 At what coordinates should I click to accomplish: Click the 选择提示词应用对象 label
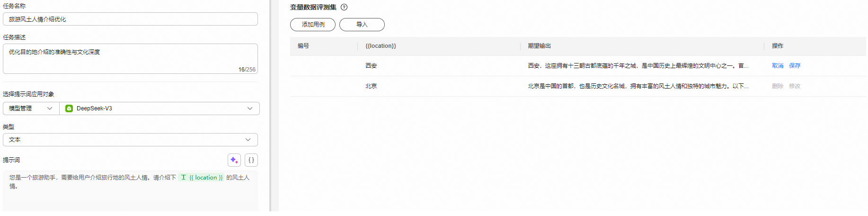28,94
